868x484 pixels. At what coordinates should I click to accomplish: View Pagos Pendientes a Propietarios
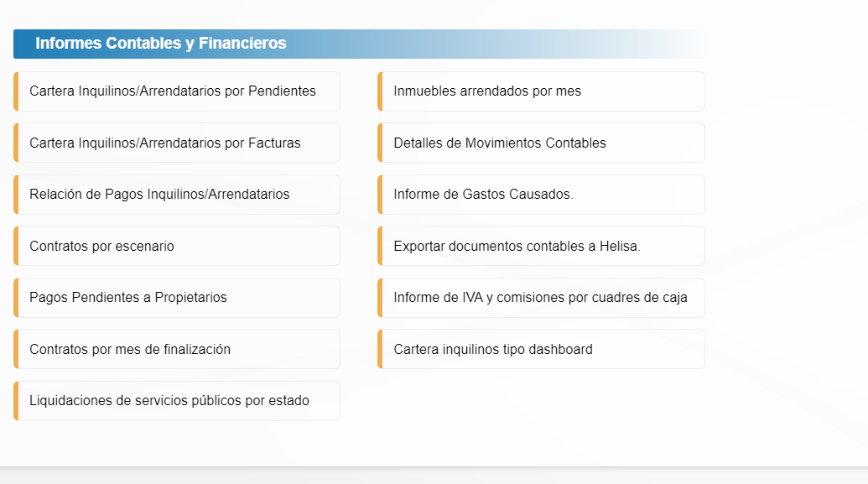(x=128, y=297)
